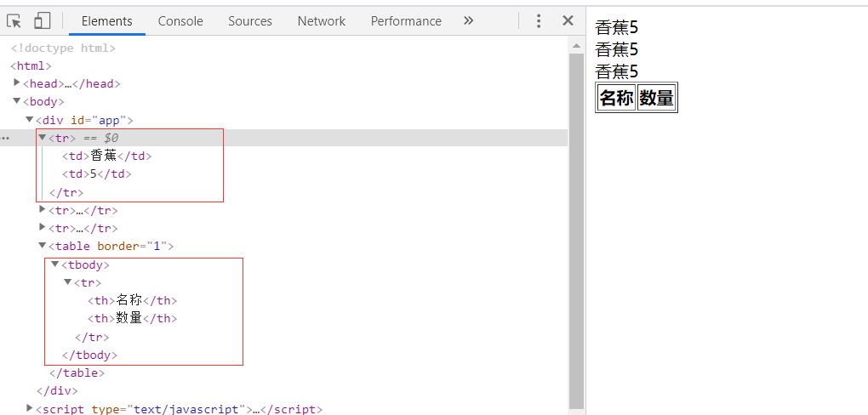
Task: Switch to the Console tab
Action: (x=180, y=21)
